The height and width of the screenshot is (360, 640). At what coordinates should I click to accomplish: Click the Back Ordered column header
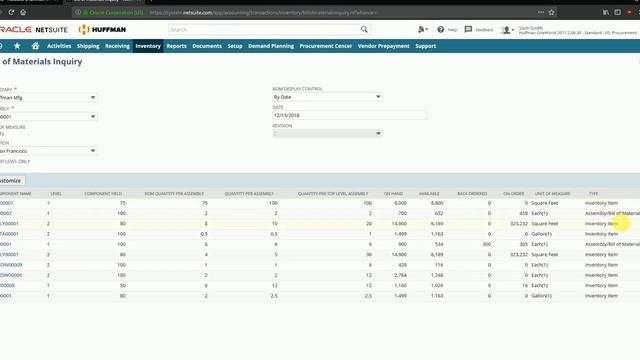tap(472, 193)
